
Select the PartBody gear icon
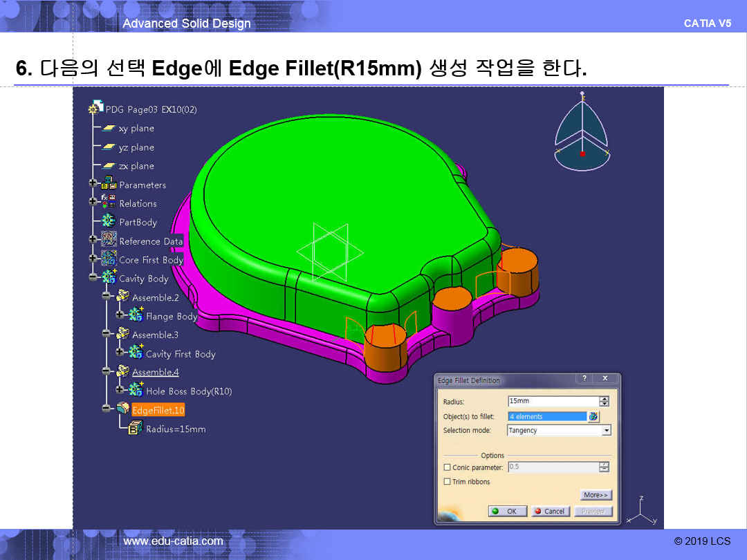click(109, 222)
